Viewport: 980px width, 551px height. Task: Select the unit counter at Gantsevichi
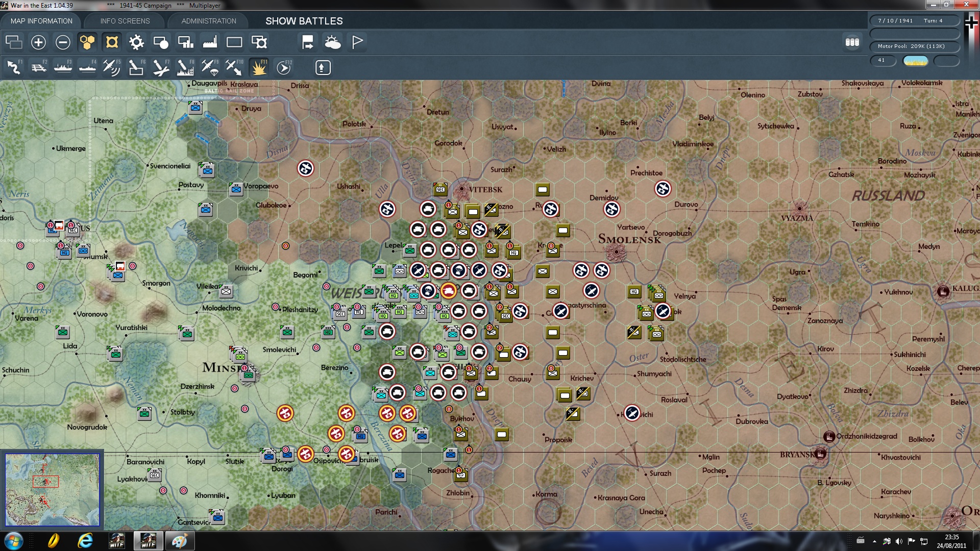tap(217, 517)
